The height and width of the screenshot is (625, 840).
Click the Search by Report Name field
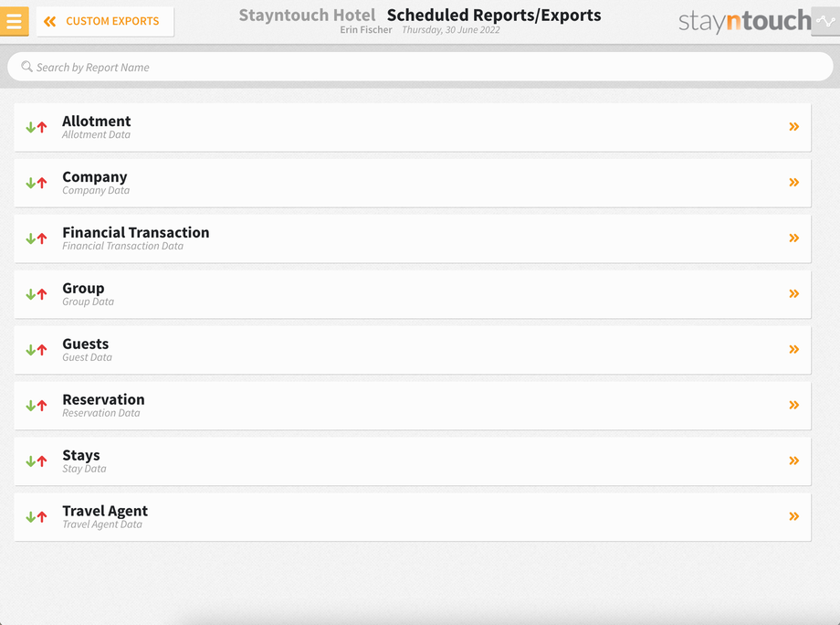pyautogui.click(x=420, y=67)
